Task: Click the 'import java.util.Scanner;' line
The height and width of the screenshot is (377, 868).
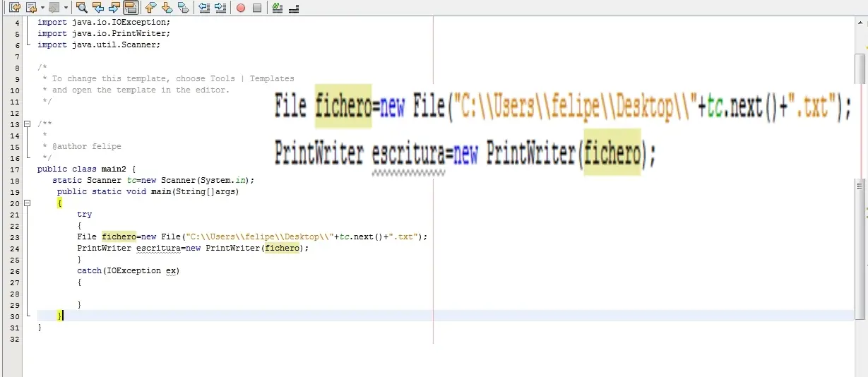Action: [99, 44]
